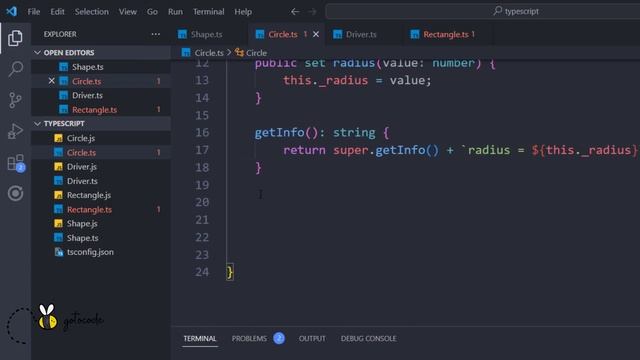Select Driver.ts in Open Editors
This screenshot has width=640, height=360.
101,95
